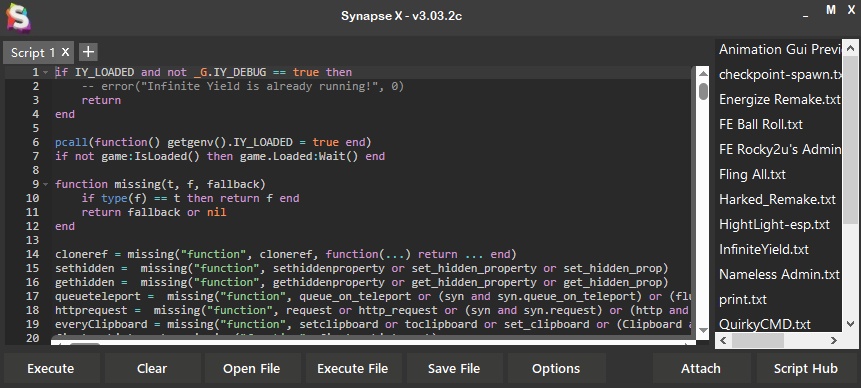
Task: Select Energize Remake.txt in script list
Action: click(x=779, y=99)
